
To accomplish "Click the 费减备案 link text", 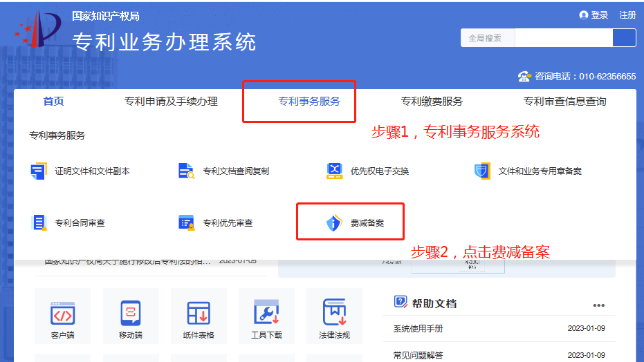I will click(x=367, y=222).
